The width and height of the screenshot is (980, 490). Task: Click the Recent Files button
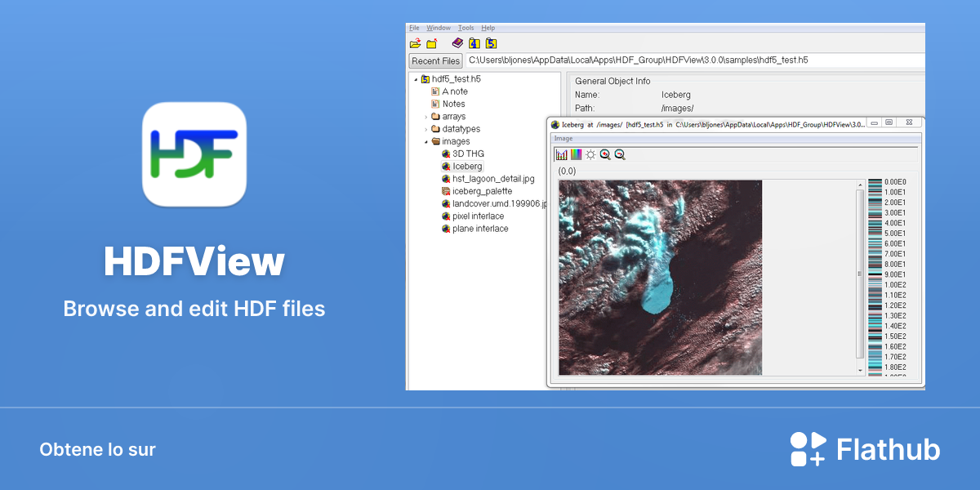436,60
